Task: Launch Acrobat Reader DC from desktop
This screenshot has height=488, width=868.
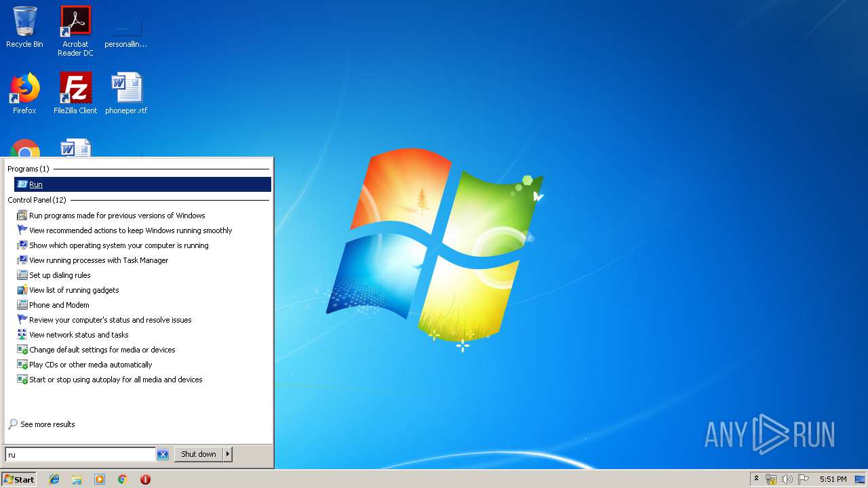Action: pos(75,31)
